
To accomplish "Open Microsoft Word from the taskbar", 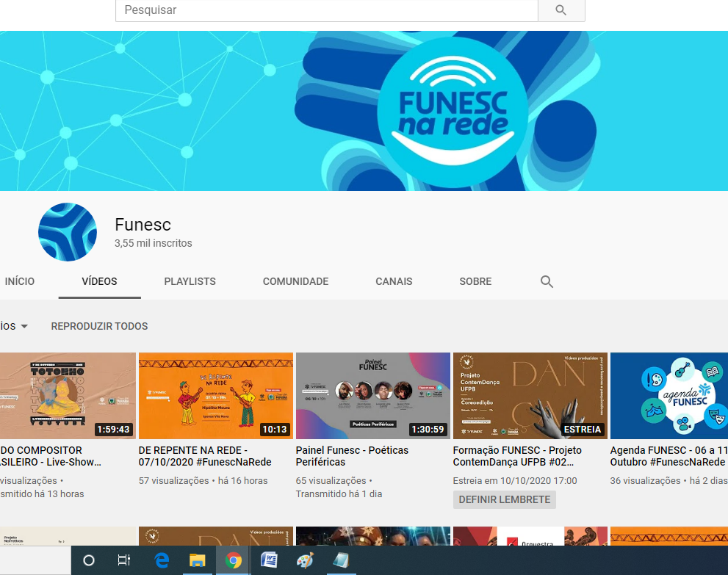I will click(270, 560).
